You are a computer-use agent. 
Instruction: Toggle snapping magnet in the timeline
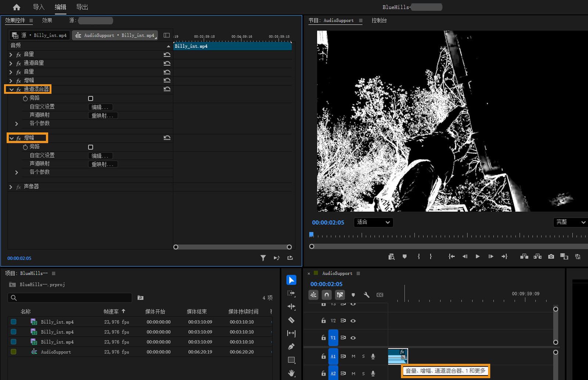(x=326, y=295)
